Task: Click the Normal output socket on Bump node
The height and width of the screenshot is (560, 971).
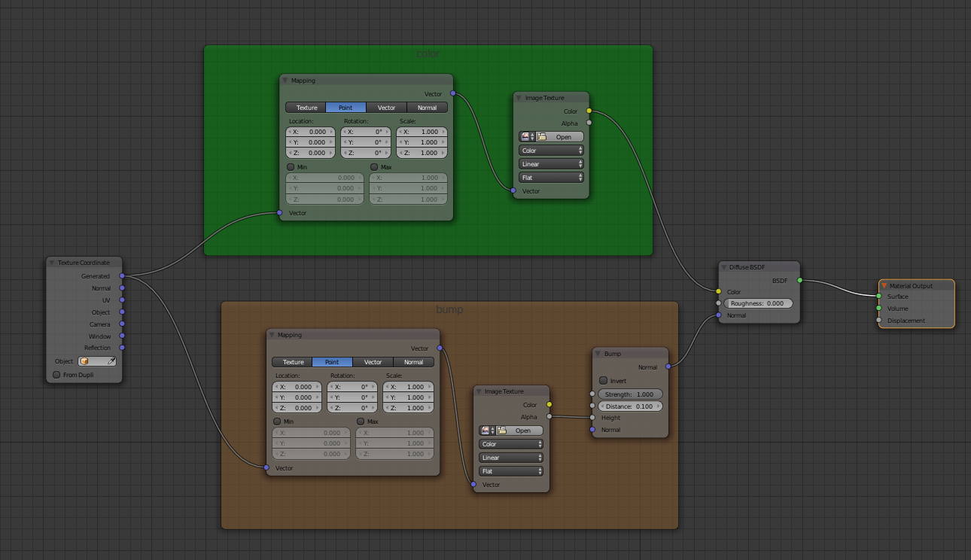Action: [x=668, y=367]
